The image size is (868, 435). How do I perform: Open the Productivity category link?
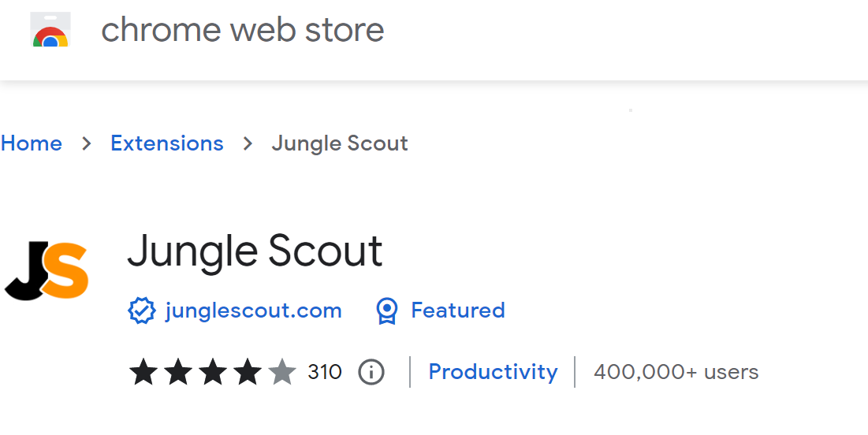tap(493, 372)
